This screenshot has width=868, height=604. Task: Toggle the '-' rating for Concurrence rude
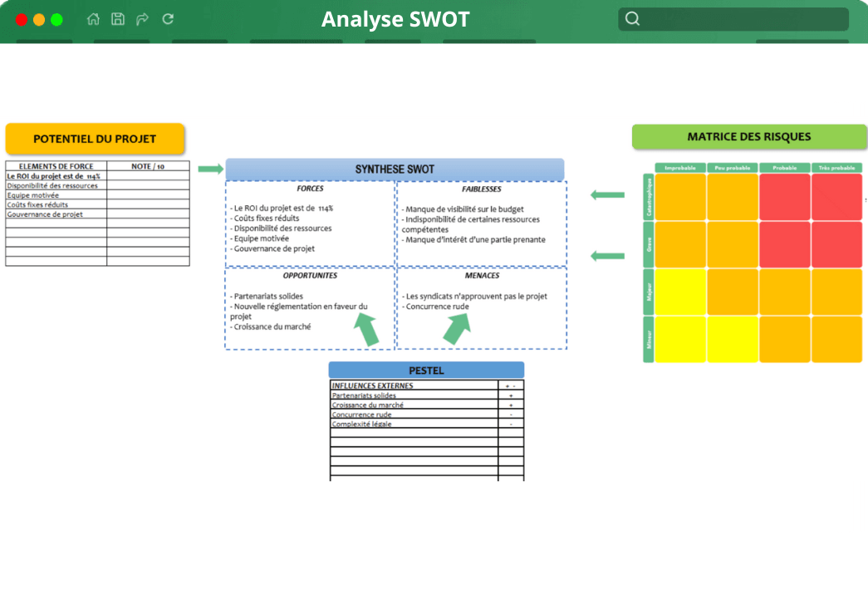coord(510,414)
